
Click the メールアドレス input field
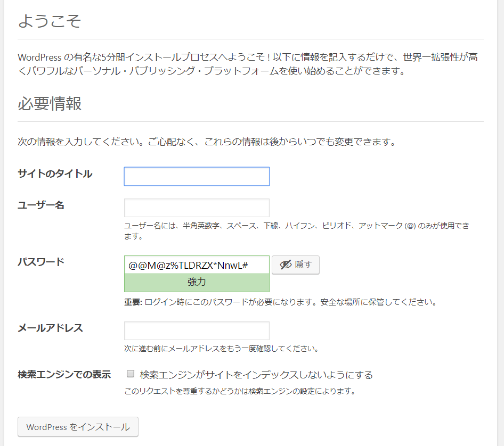pos(197,331)
